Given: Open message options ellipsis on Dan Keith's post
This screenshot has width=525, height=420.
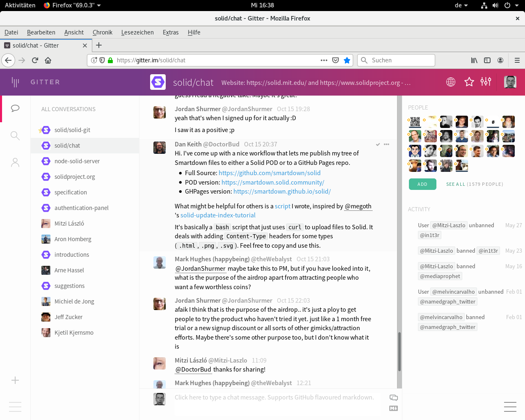Looking at the screenshot, I should pyautogui.click(x=386, y=144).
